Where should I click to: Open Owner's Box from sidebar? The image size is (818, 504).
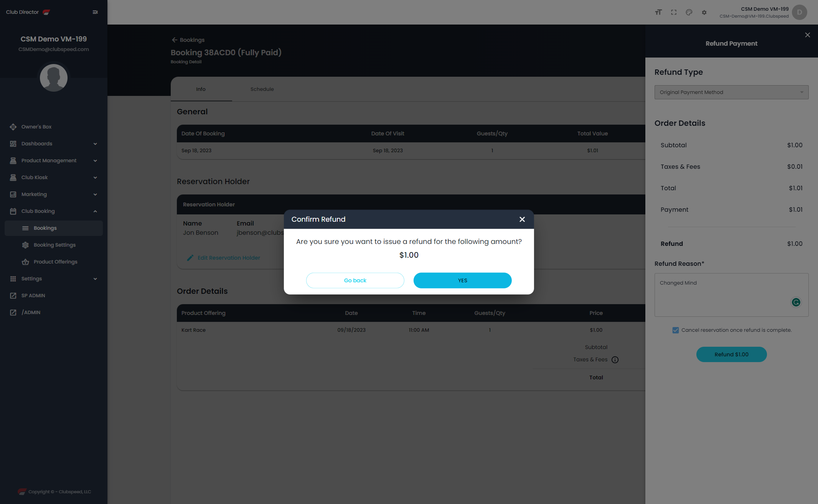click(x=36, y=127)
